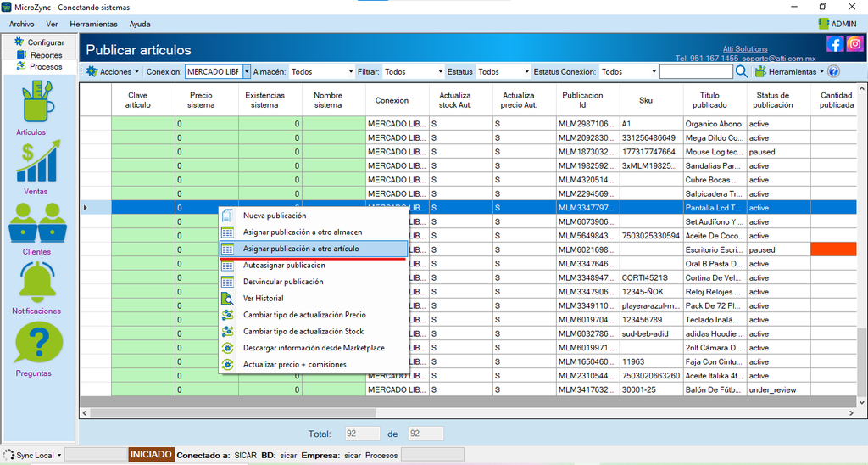This screenshot has height=465, width=868.
Task: Click the Descargar información gear icon
Action: pos(227,348)
